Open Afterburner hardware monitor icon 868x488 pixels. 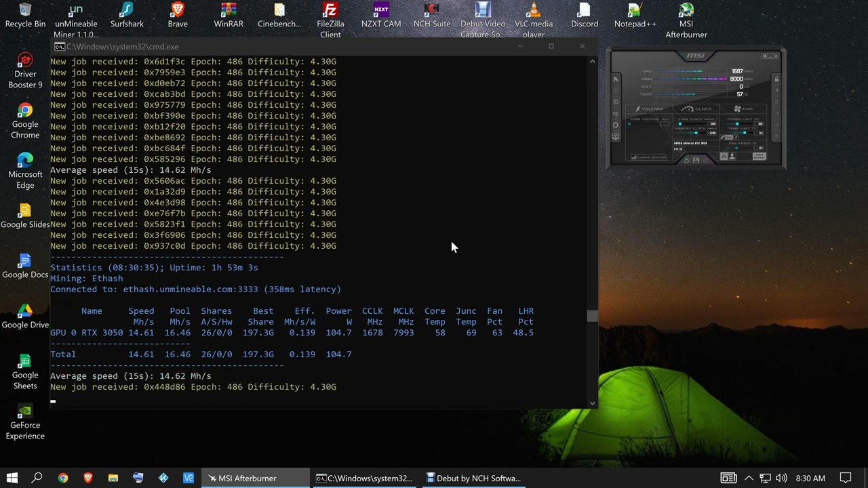click(x=616, y=136)
